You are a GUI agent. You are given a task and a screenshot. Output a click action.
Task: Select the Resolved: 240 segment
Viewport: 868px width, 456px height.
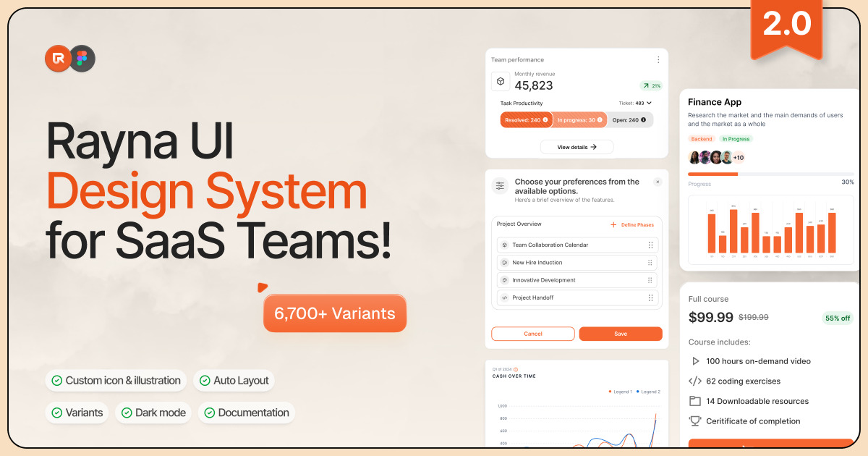(527, 120)
